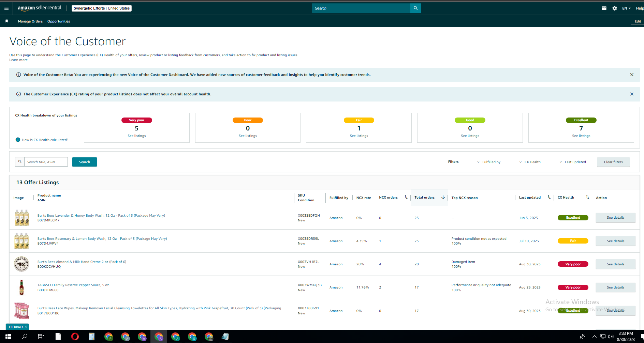
Task: Open the hamburger navigation menu
Action: (x=6, y=8)
